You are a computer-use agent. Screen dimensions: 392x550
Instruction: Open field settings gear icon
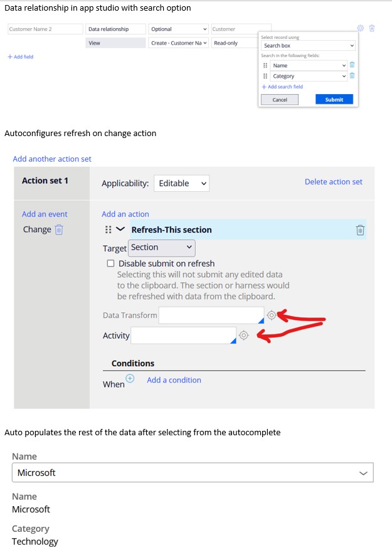coord(361,29)
